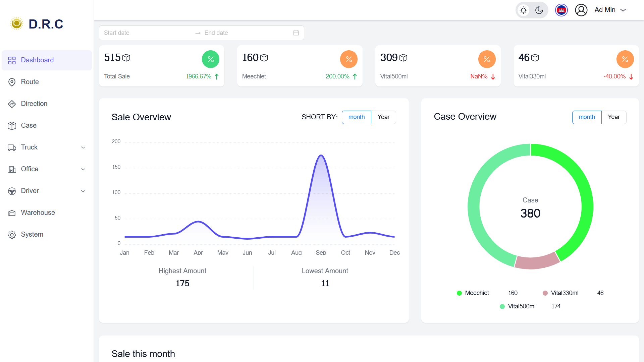Click the orange percent icon on Vital330ml card
The width and height of the screenshot is (644, 362).
click(x=625, y=59)
